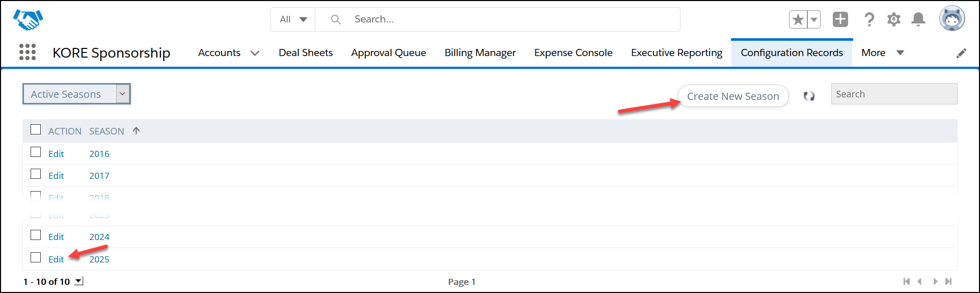Open the Help question mark icon
Screen dimensions: 980x293
[869, 19]
